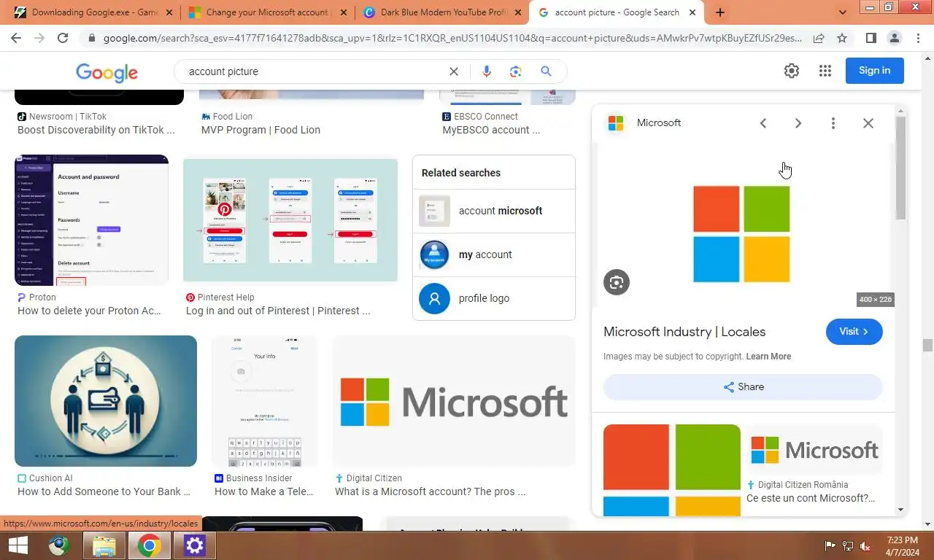This screenshot has width=934, height=560.
Task: Open a new browser tab with plus
Action: coord(720,12)
